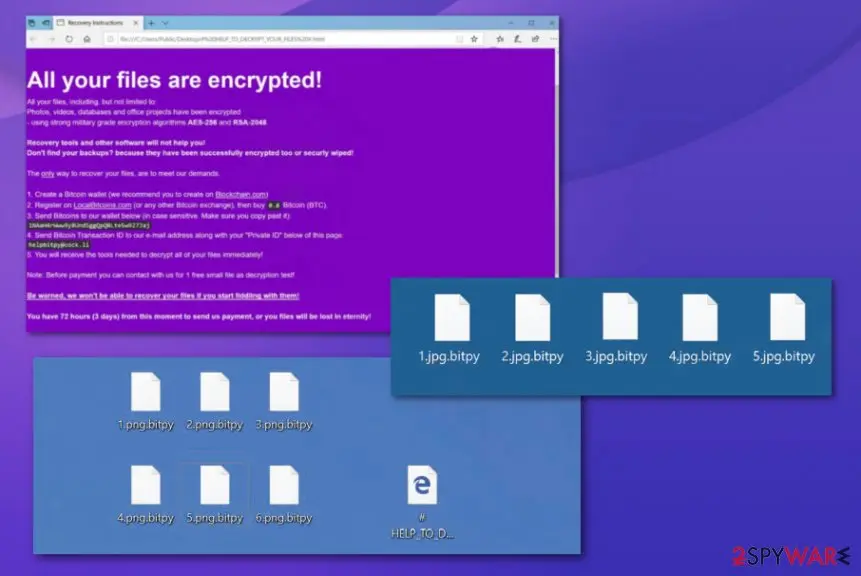The width and height of the screenshot is (861, 576).
Task: Close the Edge browser window
Action: [x=551, y=23]
